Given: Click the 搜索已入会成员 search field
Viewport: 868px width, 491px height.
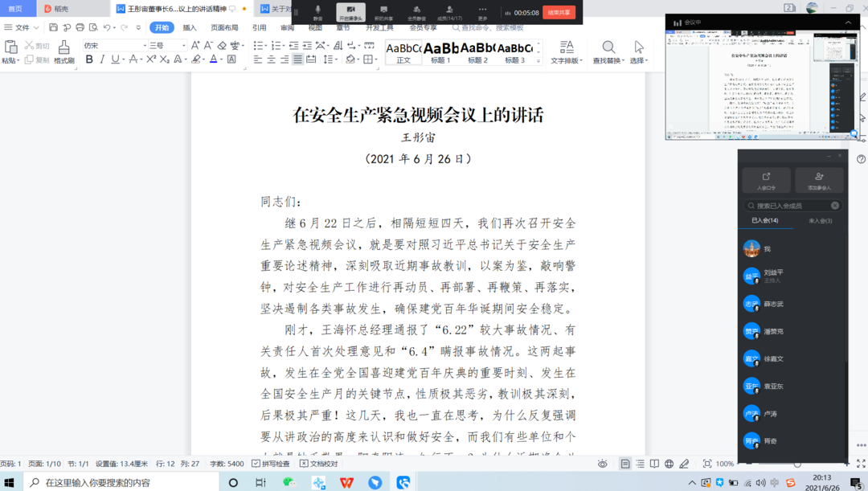Looking at the screenshot, I should pyautogui.click(x=792, y=206).
